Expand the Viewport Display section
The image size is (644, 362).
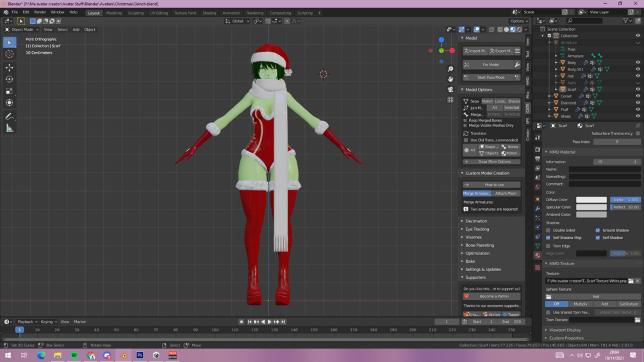(x=565, y=330)
